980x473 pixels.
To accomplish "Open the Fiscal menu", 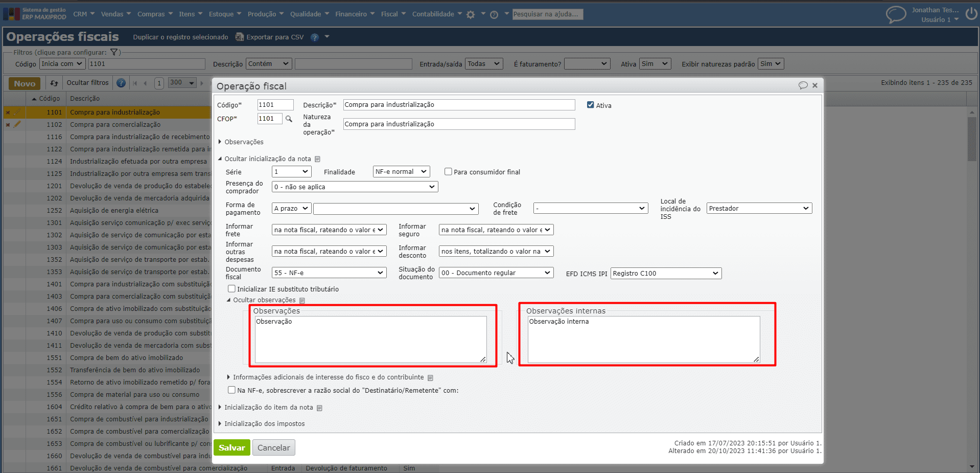I will pos(393,14).
